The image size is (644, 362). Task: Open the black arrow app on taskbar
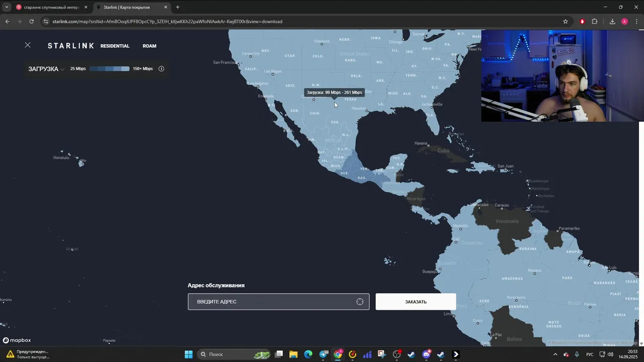click(x=456, y=354)
